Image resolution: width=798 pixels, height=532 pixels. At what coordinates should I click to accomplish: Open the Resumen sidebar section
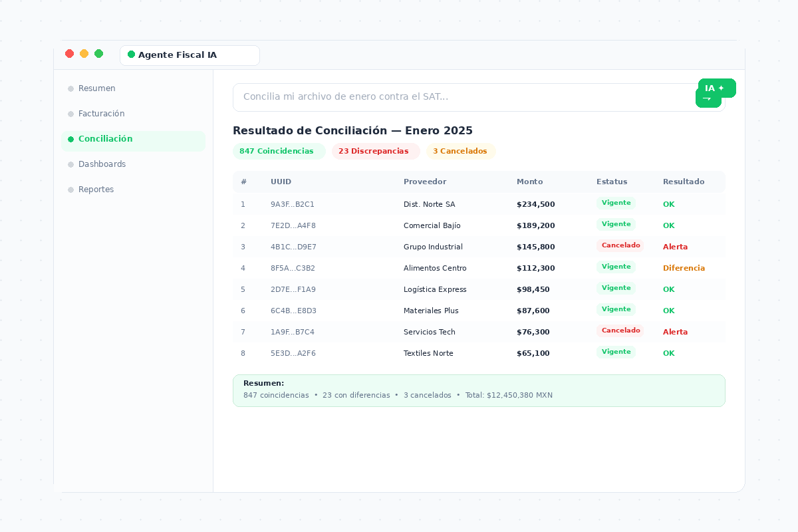coord(133,88)
